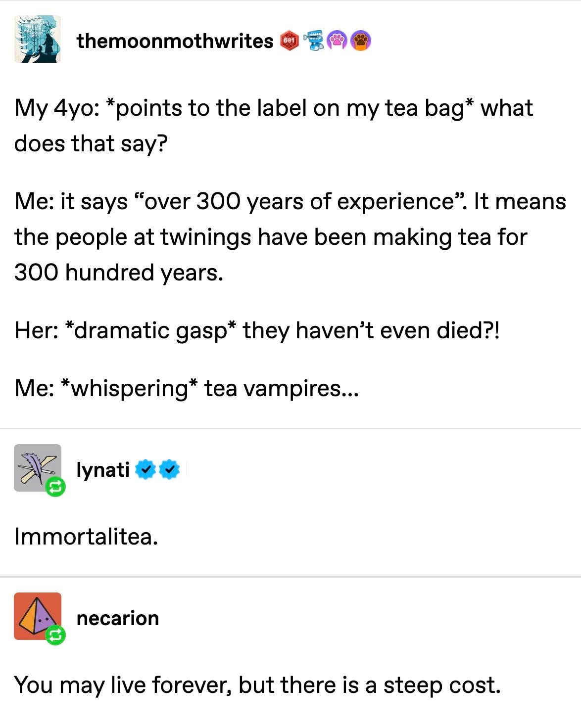Click the "steep cost" reply text
Image resolution: width=581 pixels, height=728 pixels.
tap(257, 685)
